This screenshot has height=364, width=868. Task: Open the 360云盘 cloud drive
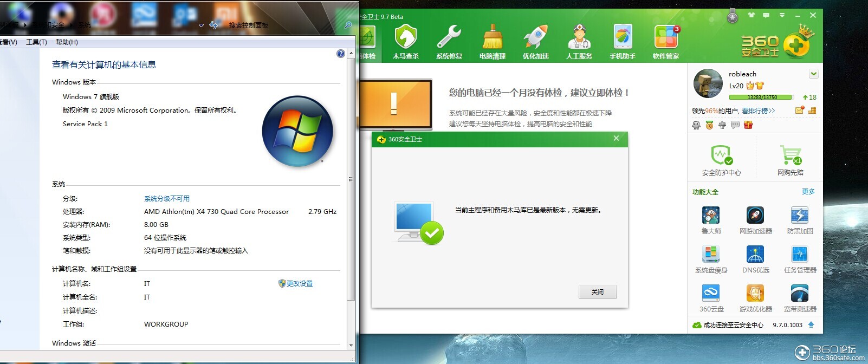711,298
